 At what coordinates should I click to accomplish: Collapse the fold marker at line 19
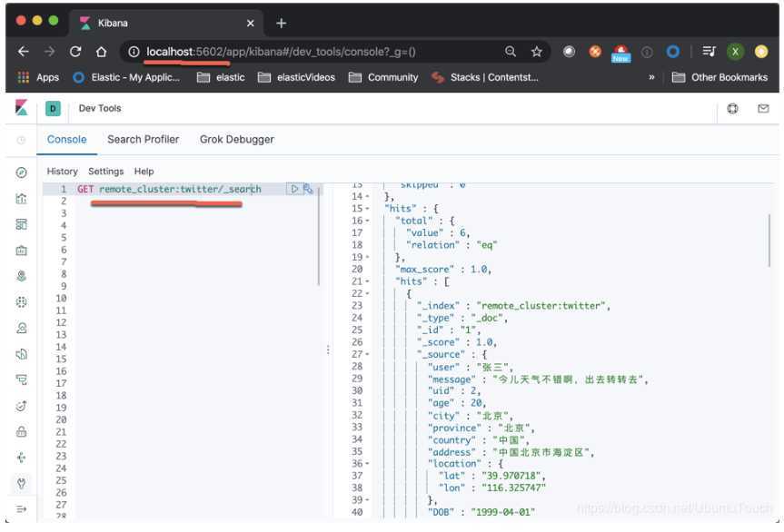[x=368, y=257]
